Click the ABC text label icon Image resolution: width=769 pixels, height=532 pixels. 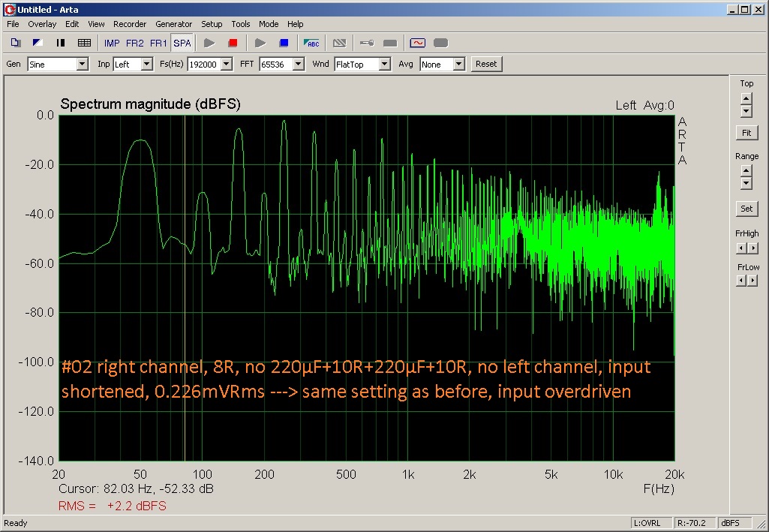311,44
